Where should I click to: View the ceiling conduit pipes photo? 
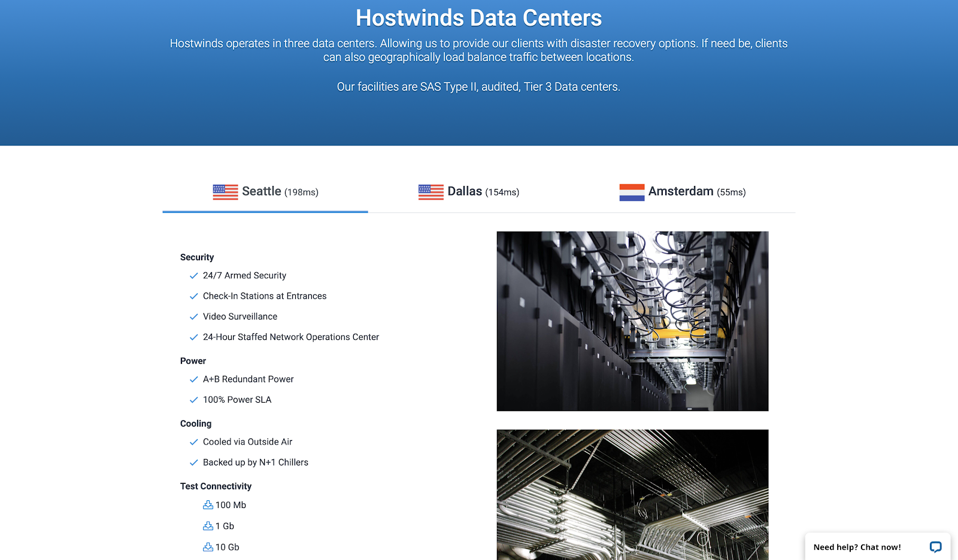(632, 495)
